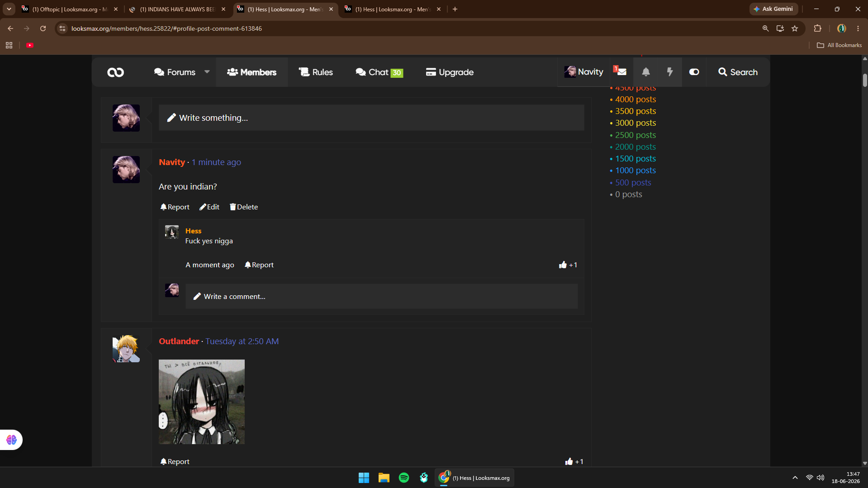
Task: Click the 2500 posts rank text
Action: 636,135
